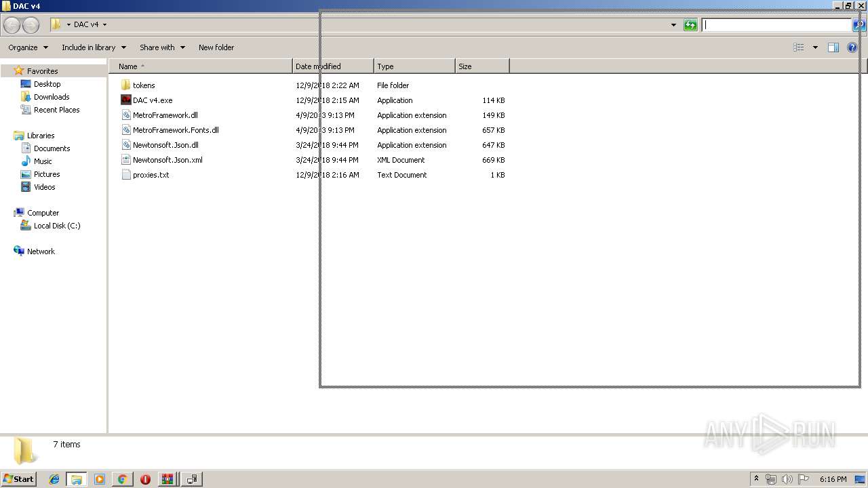Sort files by Size column
Image resolution: width=868 pixels, height=488 pixels.
tap(482, 66)
